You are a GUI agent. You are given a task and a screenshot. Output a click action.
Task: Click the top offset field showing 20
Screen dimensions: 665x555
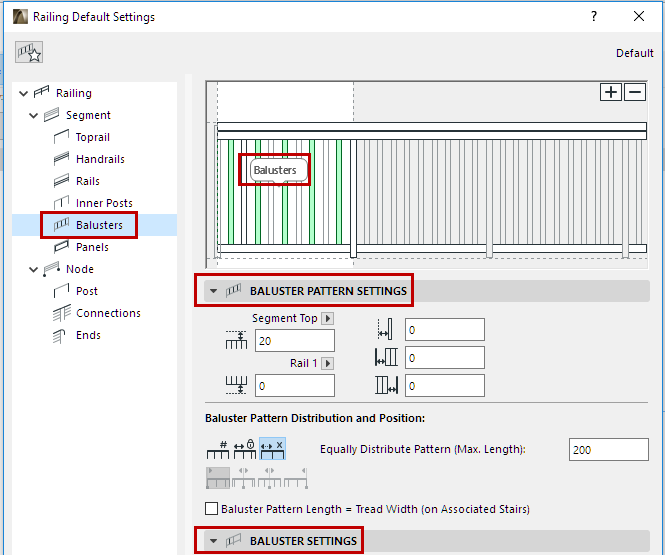[x=295, y=341]
